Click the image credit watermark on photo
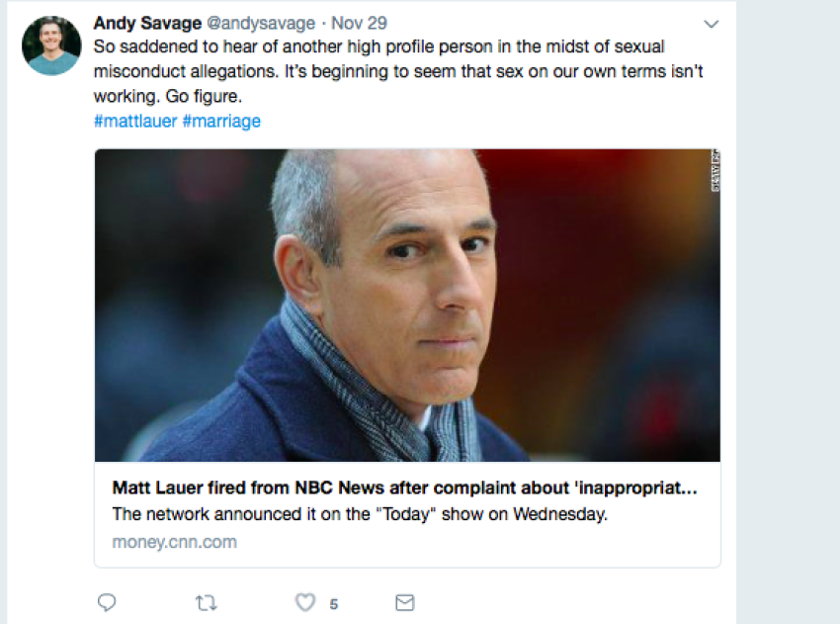This screenshot has height=624, width=840. click(714, 170)
